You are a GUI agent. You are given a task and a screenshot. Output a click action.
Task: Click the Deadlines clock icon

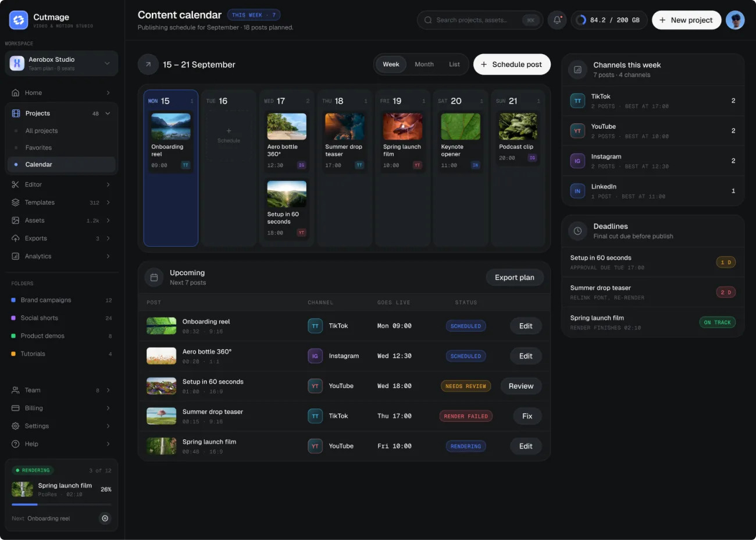point(577,231)
